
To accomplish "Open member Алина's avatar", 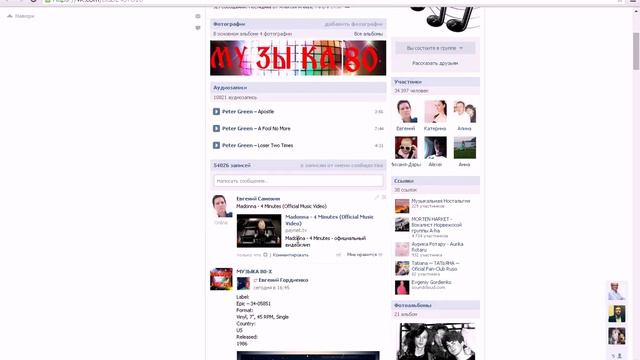I will pos(464,111).
